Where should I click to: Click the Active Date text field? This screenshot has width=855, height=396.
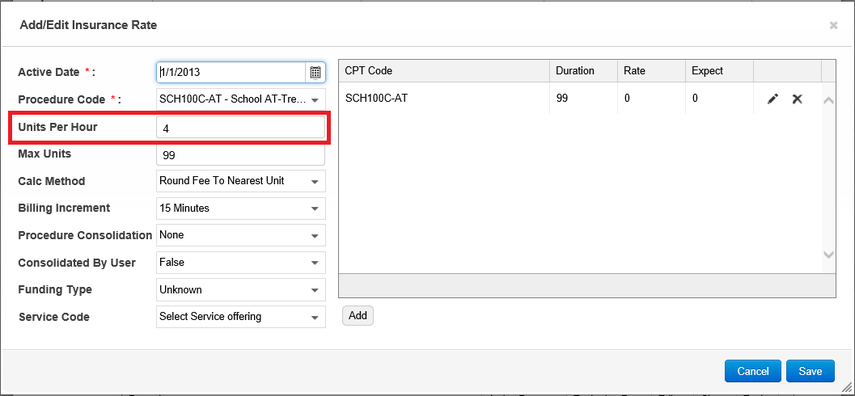click(x=231, y=72)
